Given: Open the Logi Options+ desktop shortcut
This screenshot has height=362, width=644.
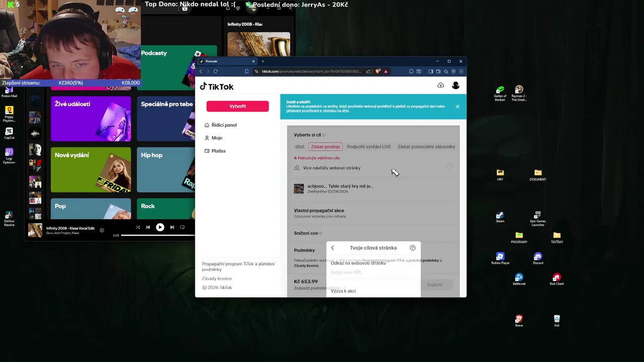Looking at the screenshot, I should [x=9, y=156].
